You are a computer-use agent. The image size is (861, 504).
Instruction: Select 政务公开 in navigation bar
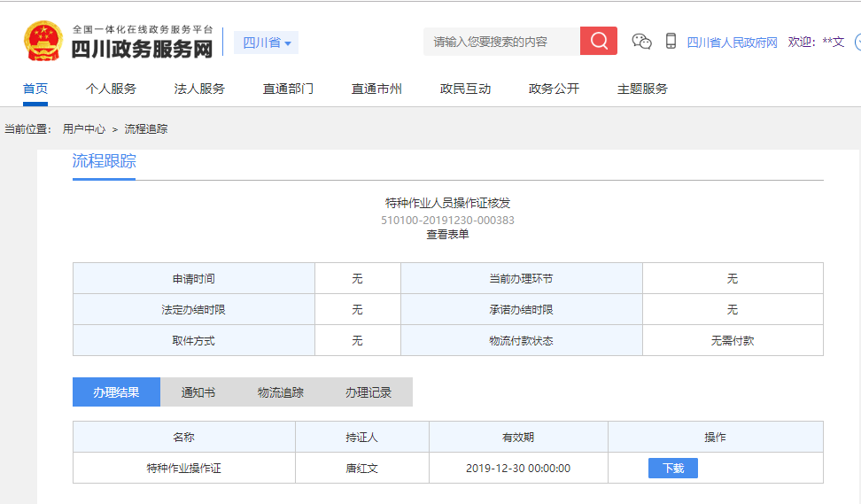[x=554, y=89]
